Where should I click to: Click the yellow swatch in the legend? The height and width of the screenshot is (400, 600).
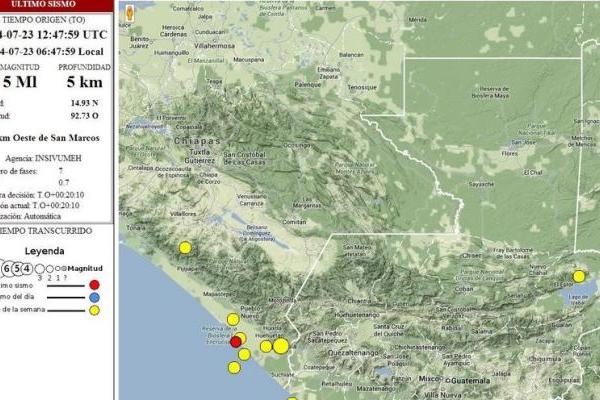94,310
